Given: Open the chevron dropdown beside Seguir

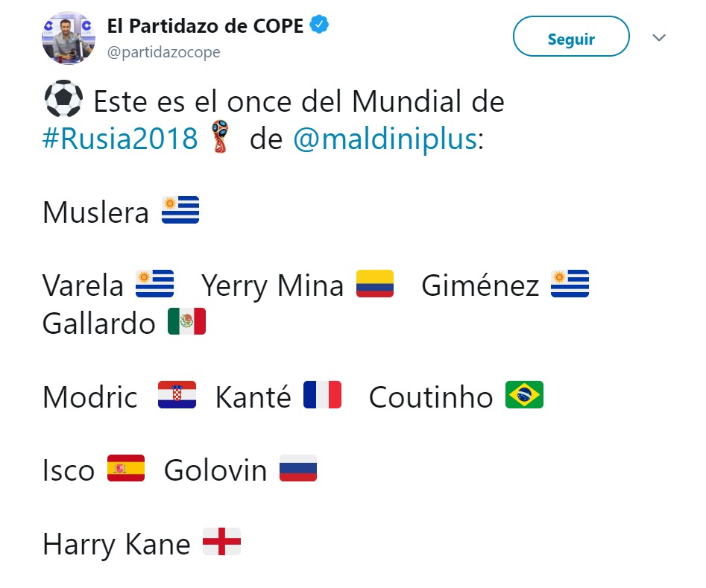Looking at the screenshot, I should [659, 37].
